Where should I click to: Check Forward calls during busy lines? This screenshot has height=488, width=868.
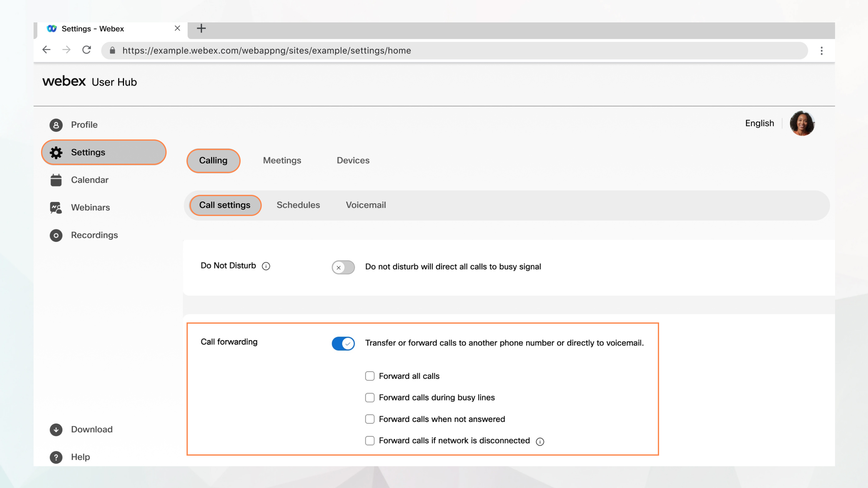pyautogui.click(x=370, y=397)
